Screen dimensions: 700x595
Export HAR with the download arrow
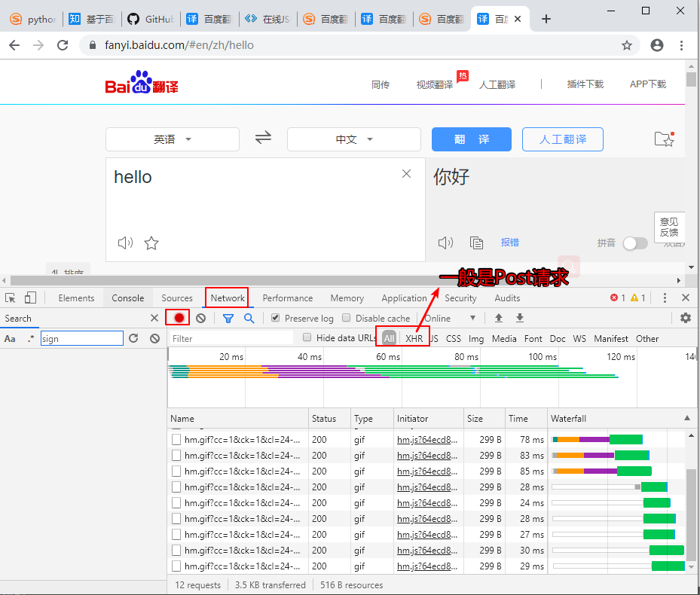tap(520, 318)
